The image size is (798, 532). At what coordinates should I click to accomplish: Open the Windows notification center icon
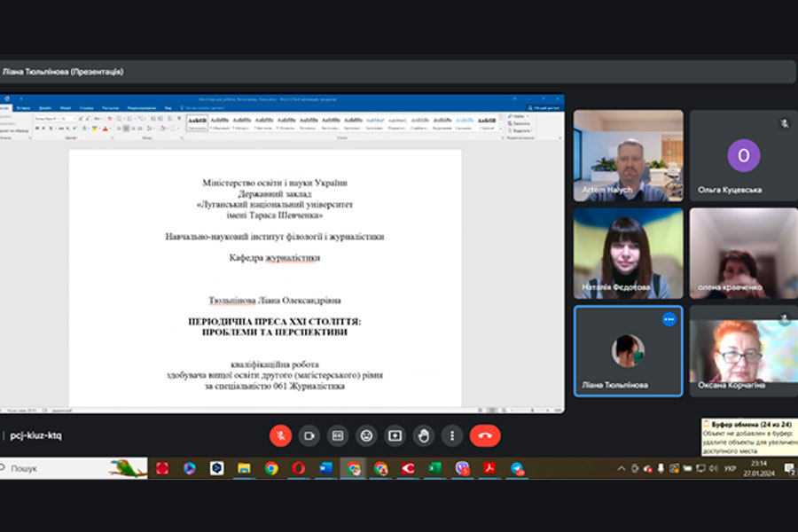(789, 468)
